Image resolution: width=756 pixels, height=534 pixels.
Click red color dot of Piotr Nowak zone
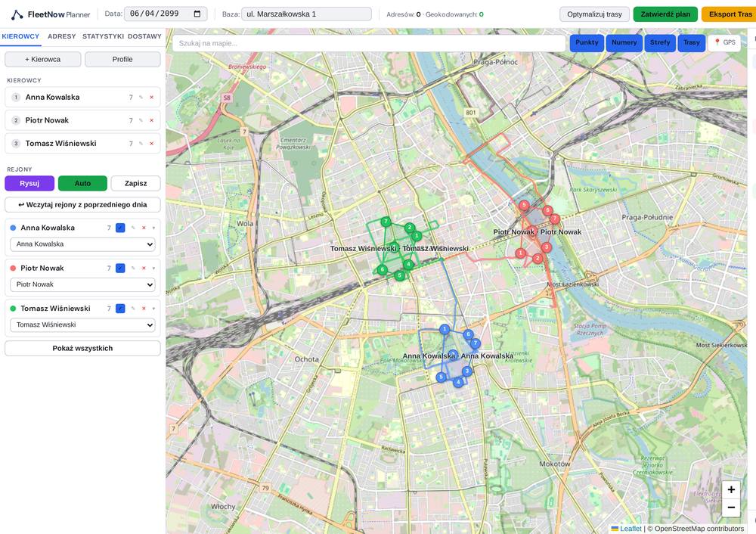(13, 269)
